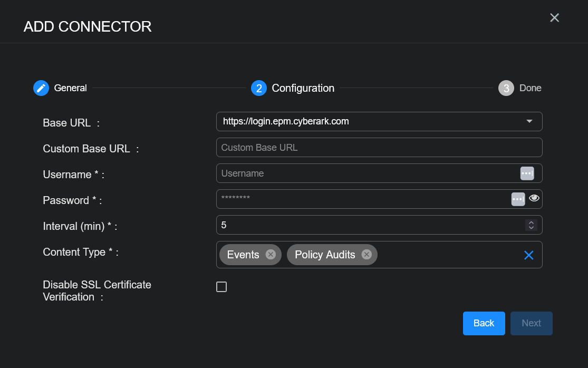The width and height of the screenshot is (588, 368).
Task: Click the step 2 Configuration circle icon
Action: (x=258, y=88)
